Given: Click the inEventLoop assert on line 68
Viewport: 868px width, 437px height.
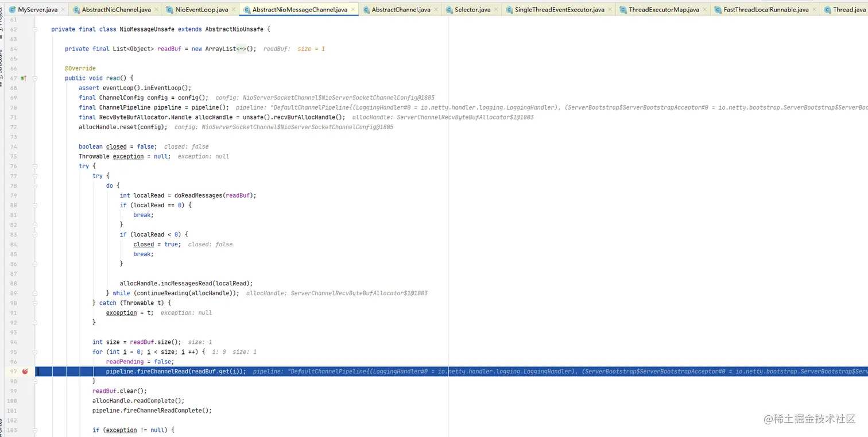Looking at the screenshot, I should click(x=135, y=88).
